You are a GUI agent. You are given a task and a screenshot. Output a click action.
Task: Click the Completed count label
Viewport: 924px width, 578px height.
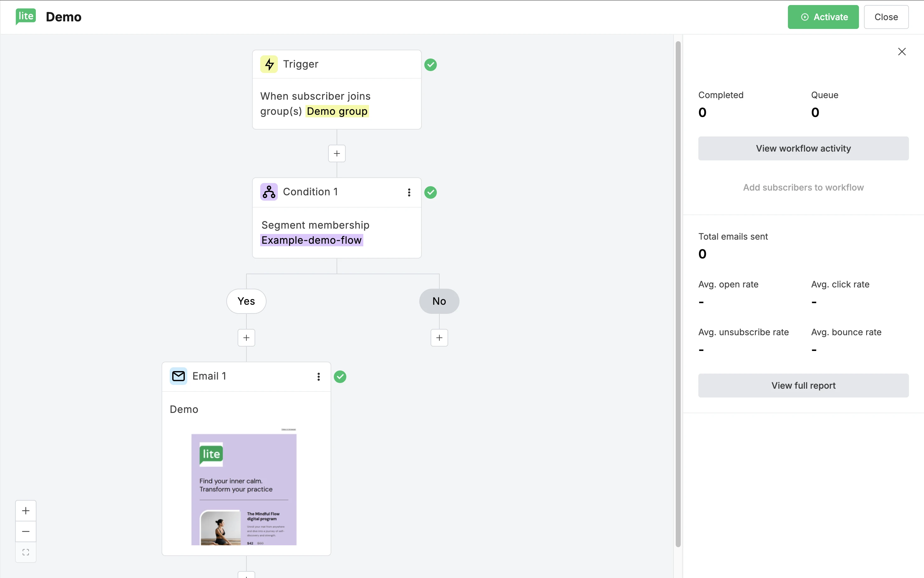[721, 95]
